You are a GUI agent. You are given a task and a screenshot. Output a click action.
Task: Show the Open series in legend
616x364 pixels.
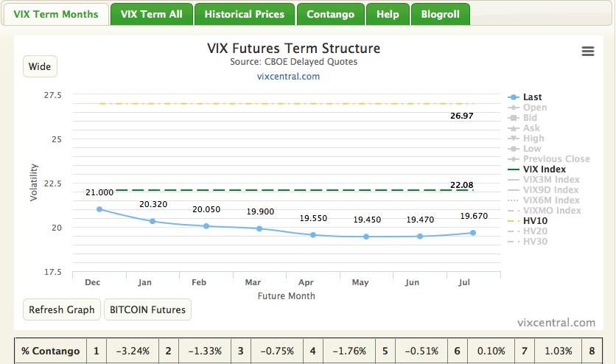click(534, 108)
